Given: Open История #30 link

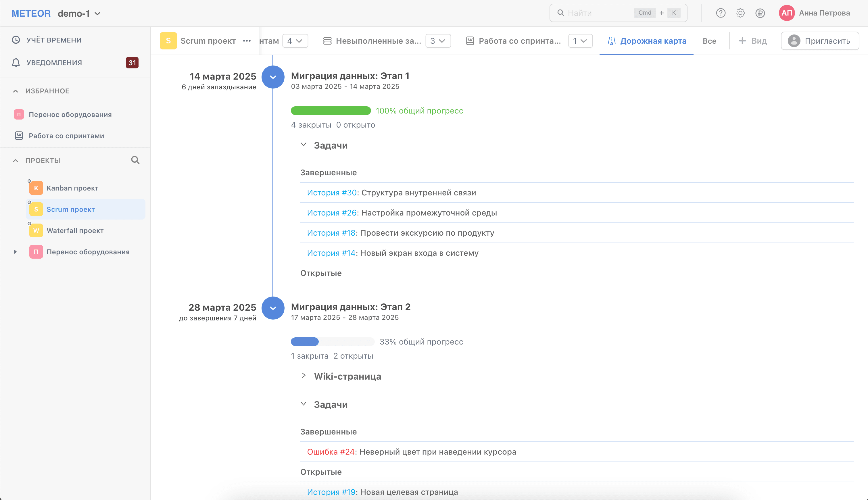Looking at the screenshot, I should click(x=332, y=193).
